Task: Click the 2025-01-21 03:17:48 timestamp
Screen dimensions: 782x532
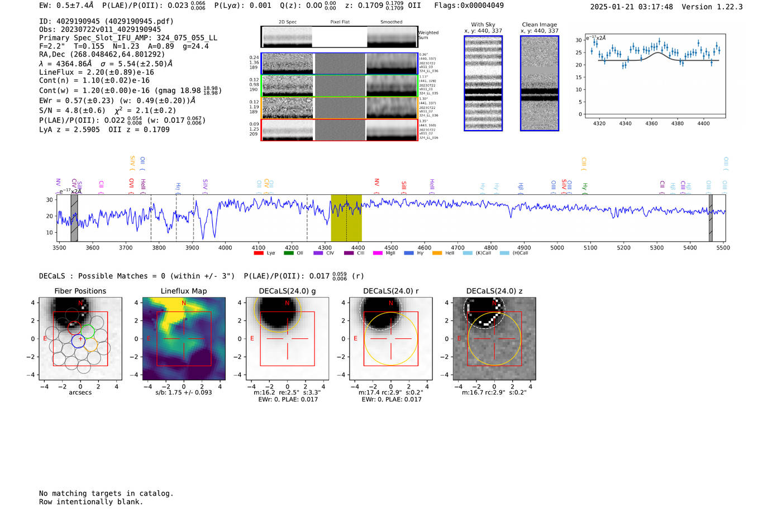Action: pos(631,7)
